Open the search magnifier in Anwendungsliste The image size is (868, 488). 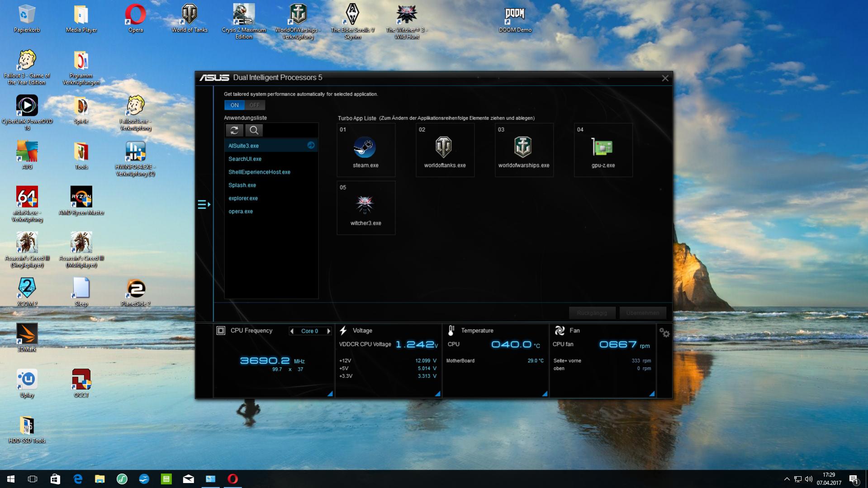pyautogui.click(x=254, y=130)
